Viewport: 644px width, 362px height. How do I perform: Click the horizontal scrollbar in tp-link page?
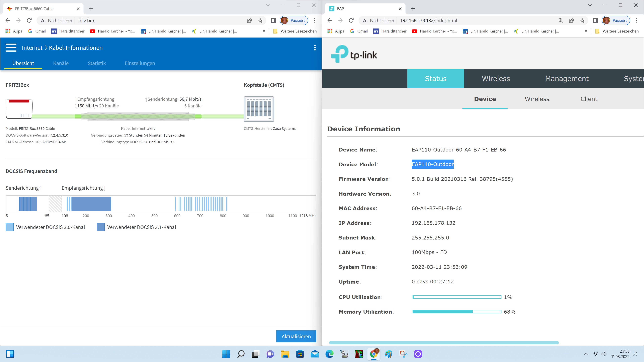pos(444,343)
